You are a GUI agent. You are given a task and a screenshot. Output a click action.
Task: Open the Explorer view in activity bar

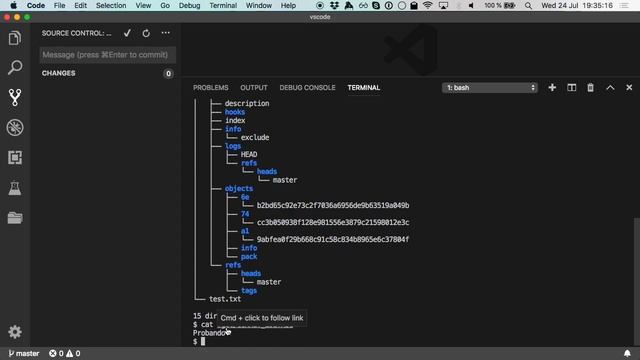[15, 38]
